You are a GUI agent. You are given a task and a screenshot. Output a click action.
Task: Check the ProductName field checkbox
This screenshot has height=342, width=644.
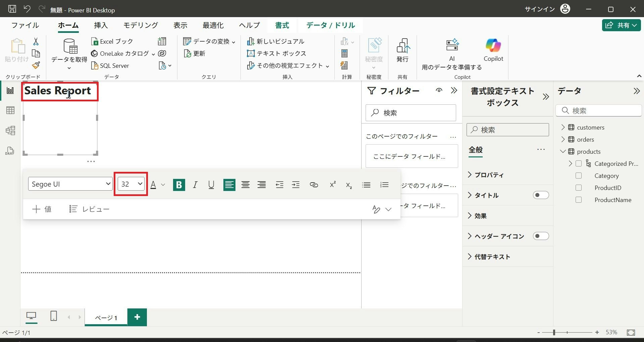[579, 200]
